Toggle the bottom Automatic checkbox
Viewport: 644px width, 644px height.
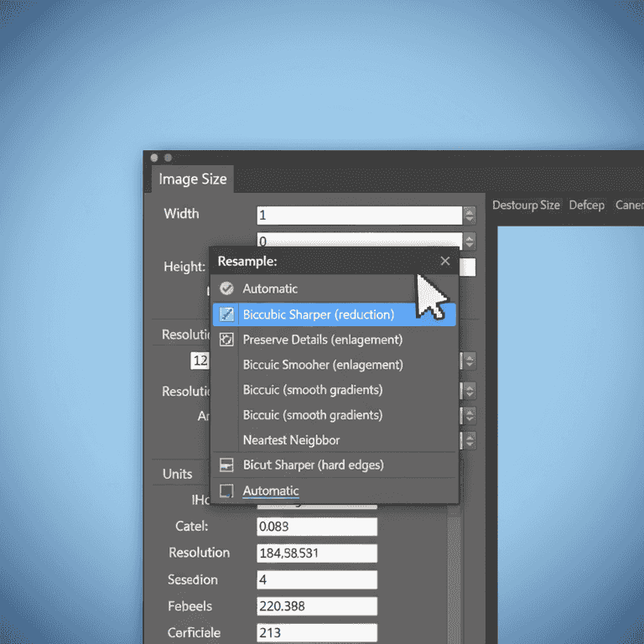[226, 491]
